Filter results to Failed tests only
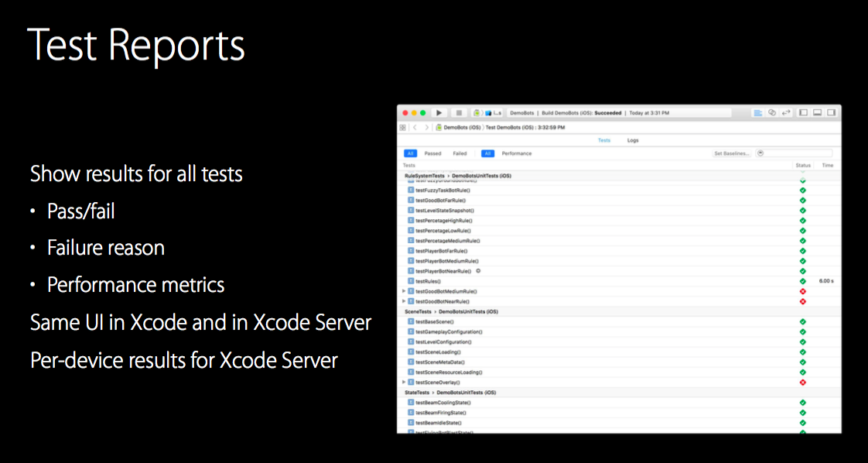Viewport: 868px width, 463px height. [460, 153]
